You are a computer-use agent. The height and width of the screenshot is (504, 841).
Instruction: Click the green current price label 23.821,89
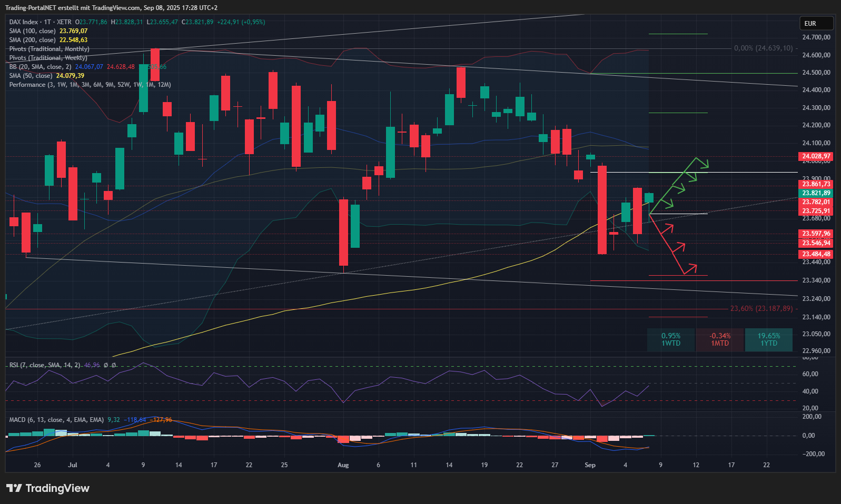click(x=816, y=193)
